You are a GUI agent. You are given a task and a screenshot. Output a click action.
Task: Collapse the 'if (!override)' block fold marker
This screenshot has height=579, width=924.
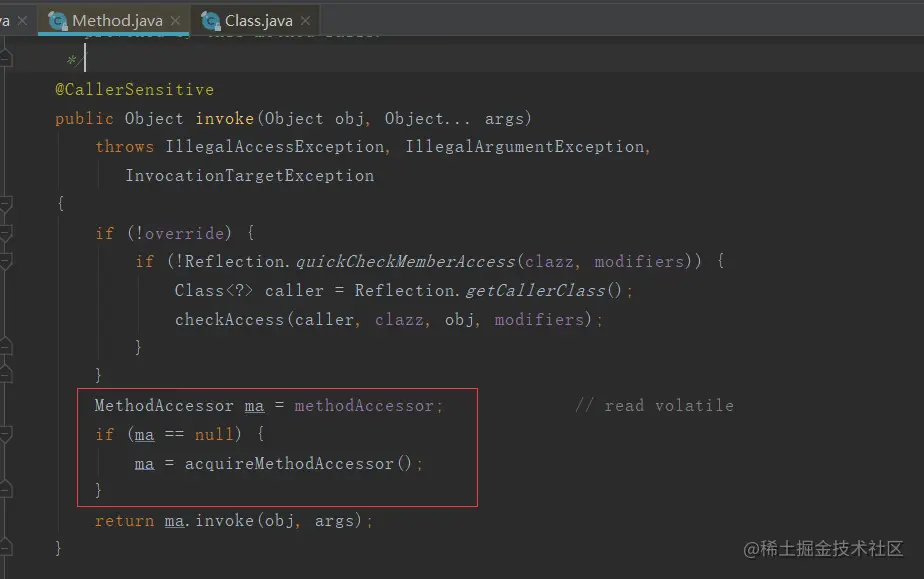tap(6, 233)
